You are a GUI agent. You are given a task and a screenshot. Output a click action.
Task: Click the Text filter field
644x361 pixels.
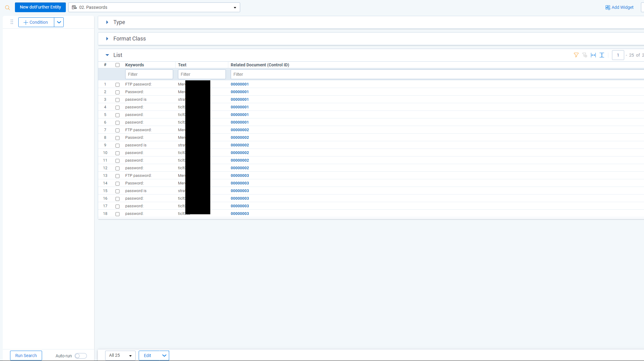coord(202,74)
